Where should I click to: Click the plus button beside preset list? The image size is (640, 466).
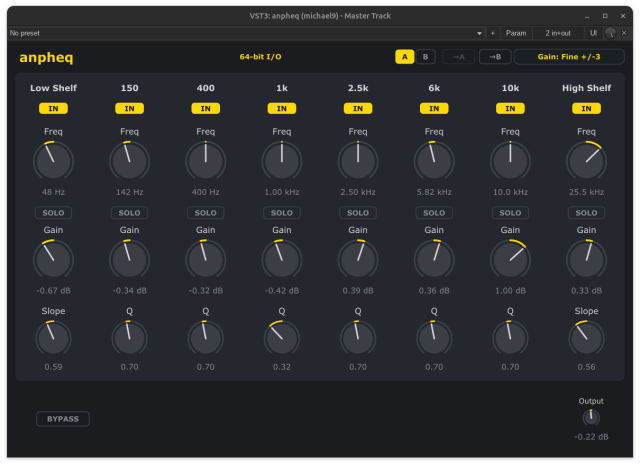click(493, 33)
